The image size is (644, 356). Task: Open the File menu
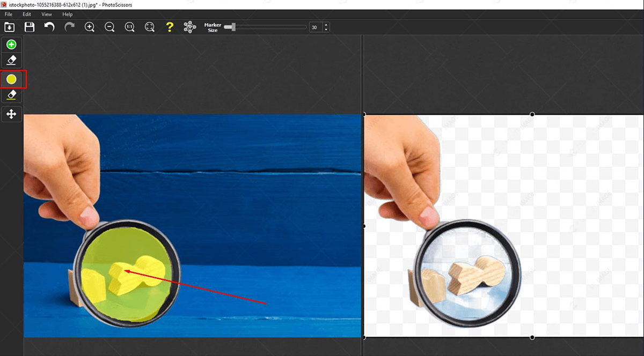tap(9, 14)
